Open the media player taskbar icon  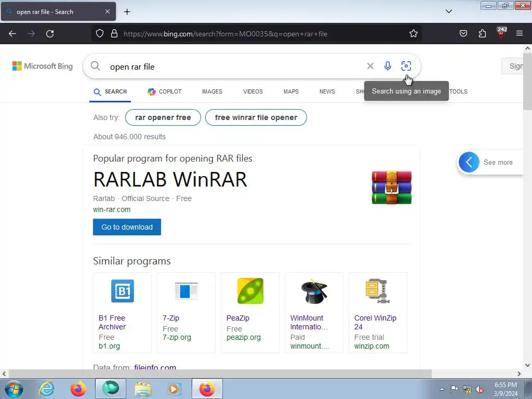pos(175,389)
